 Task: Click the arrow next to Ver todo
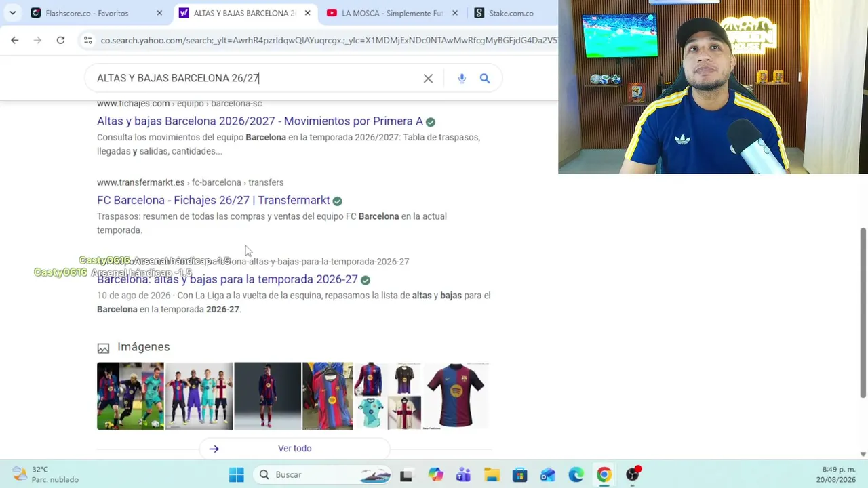[x=214, y=449]
